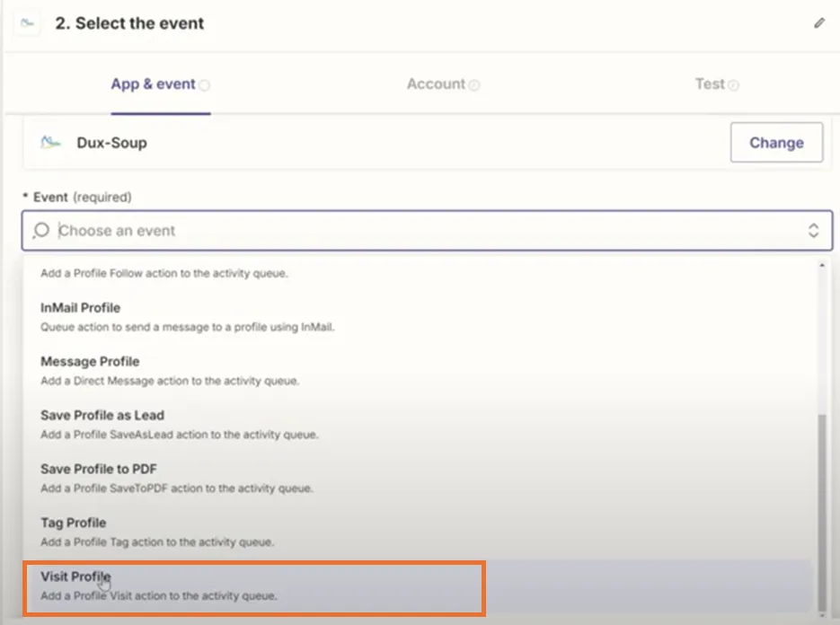Viewport: 840px width, 625px height.
Task: Click the 'Add a Profile Follow action' description
Action: point(164,273)
